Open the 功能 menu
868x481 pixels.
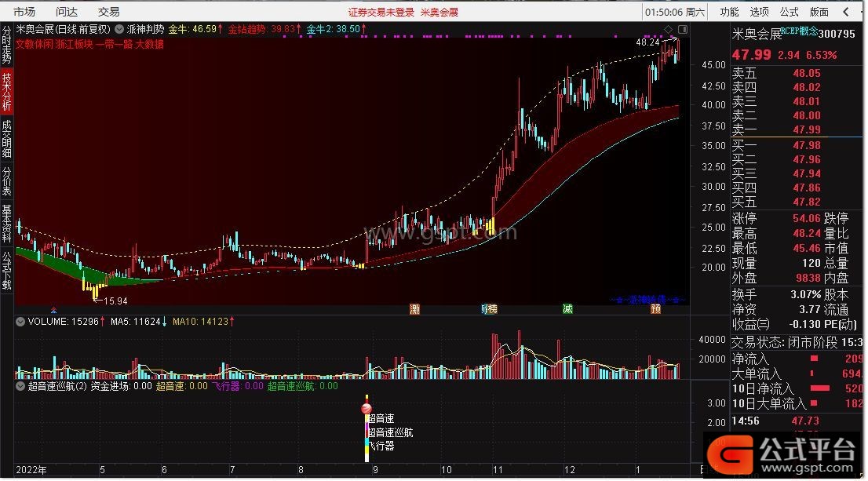[x=729, y=12]
